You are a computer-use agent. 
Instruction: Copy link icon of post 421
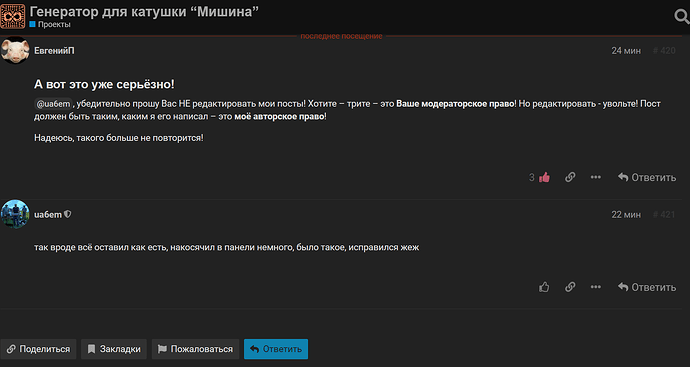(570, 287)
